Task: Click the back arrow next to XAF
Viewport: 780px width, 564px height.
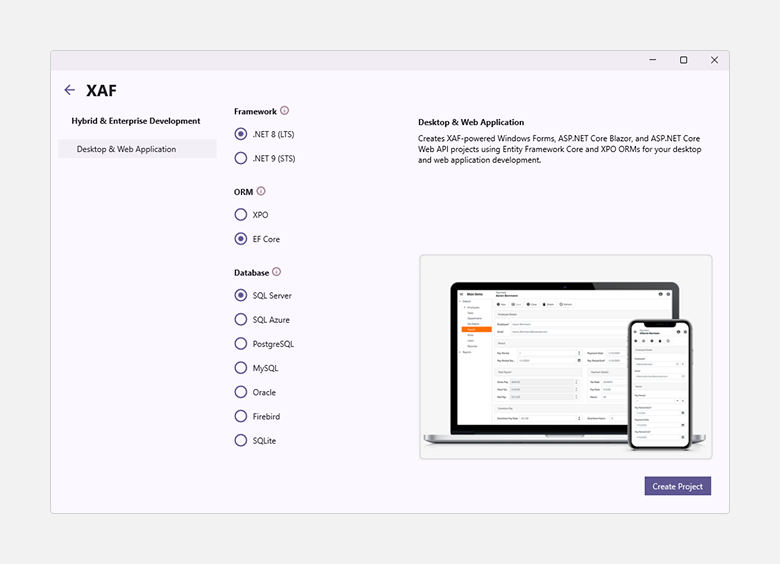Action: tap(69, 90)
